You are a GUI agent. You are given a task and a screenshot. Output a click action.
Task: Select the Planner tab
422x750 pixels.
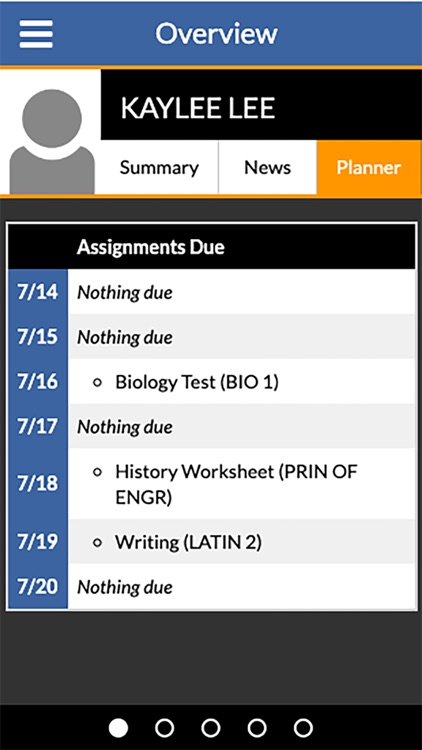pos(369,167)
